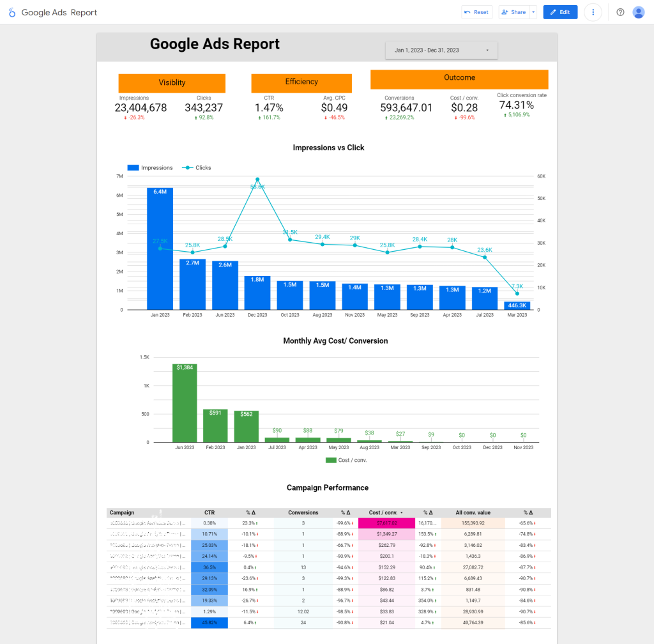
Task: Click the Conversions cell showing 12.02
Action: pos(303,612)
